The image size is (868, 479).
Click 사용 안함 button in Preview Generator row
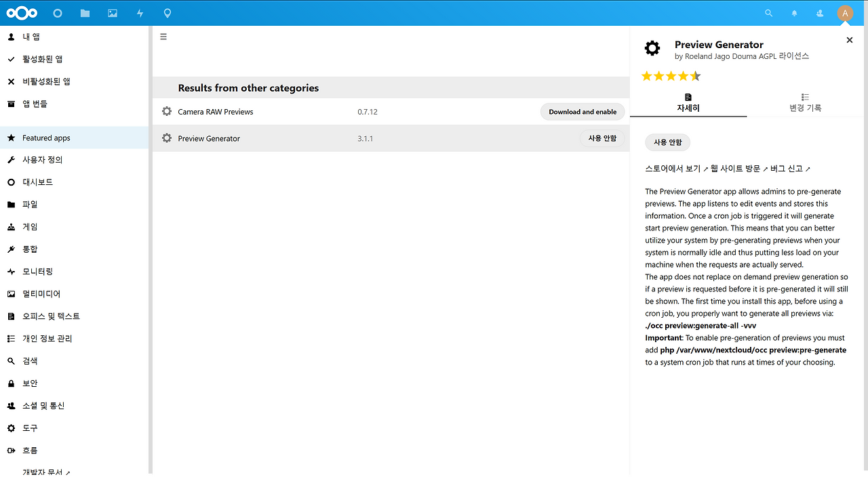coord(602,138)
